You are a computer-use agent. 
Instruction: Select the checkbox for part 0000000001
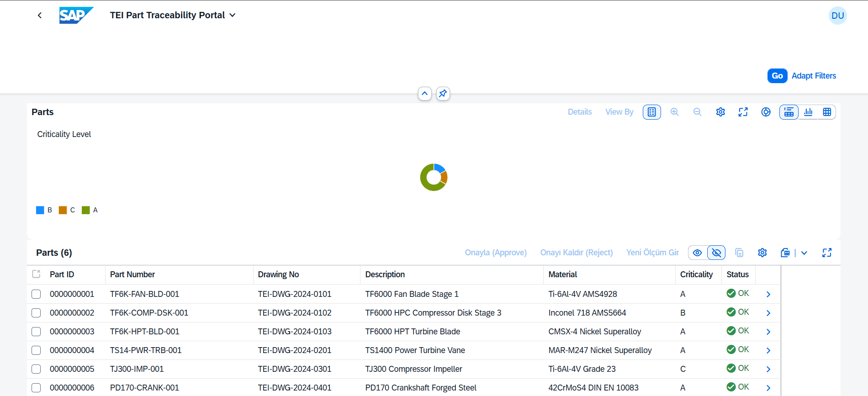point(36,294)
